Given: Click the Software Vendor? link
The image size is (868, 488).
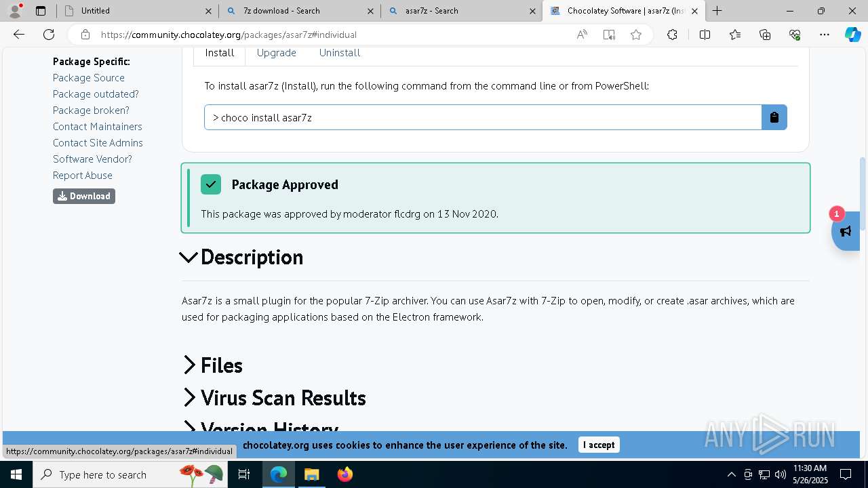Looking at the screenshot, I should tap(92, 159).
